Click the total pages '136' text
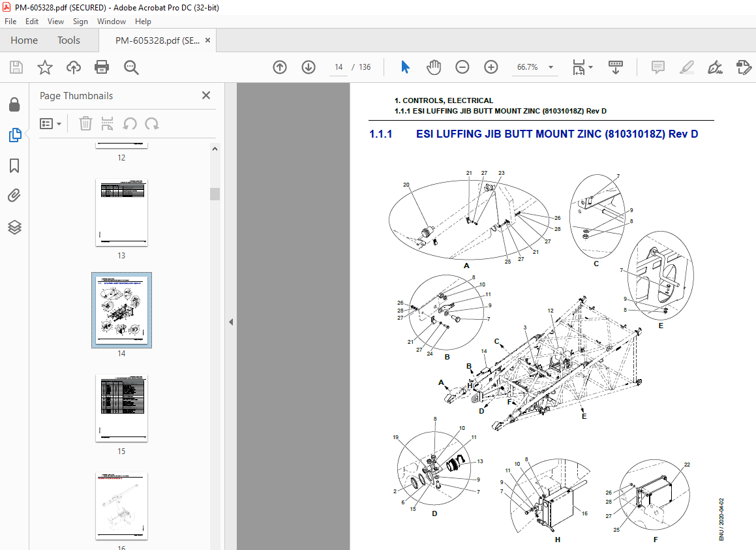The height and width of the screenshot is (550, 756). [365, 67]
